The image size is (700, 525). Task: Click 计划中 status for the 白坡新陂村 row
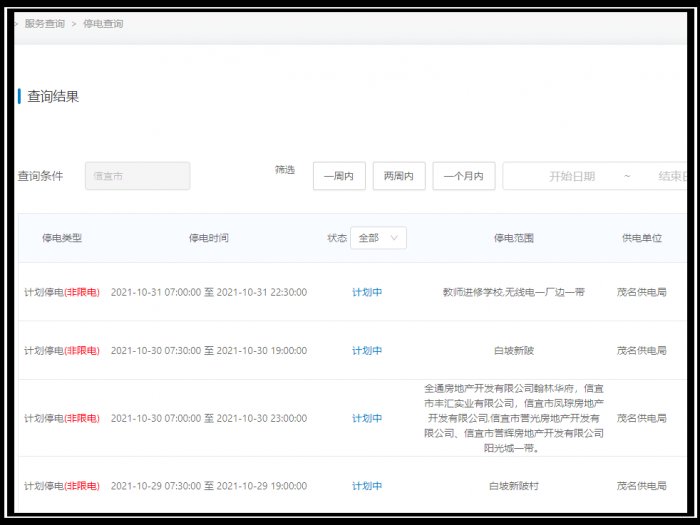pyautogui.click(x=367, y=486)
